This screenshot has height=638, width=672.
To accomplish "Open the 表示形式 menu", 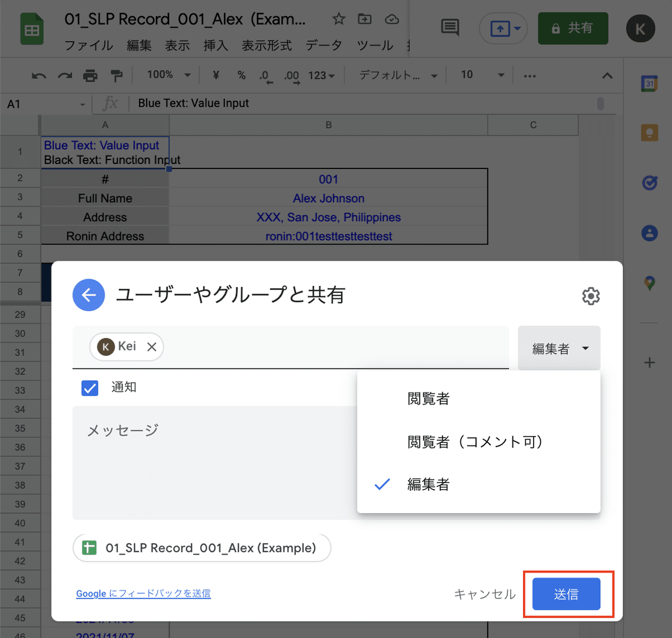I will [x=267, y=45].
